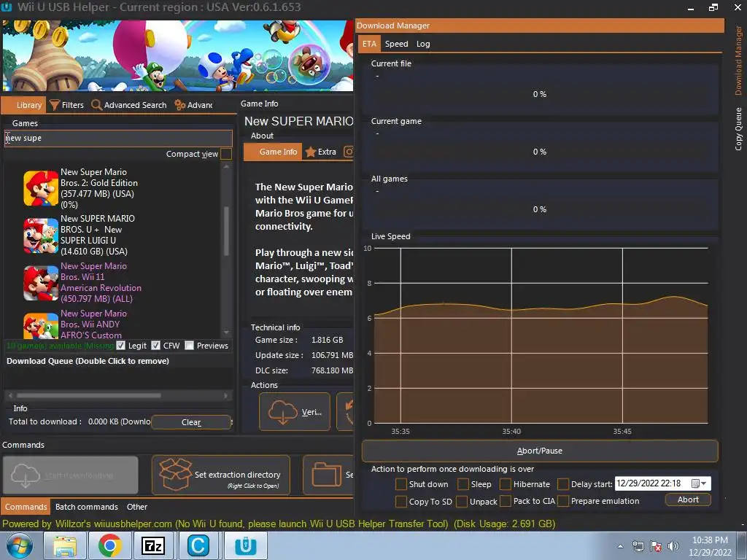Click the taskbar clock
This screenshot has width=747, height=560.
coord(710,546)
